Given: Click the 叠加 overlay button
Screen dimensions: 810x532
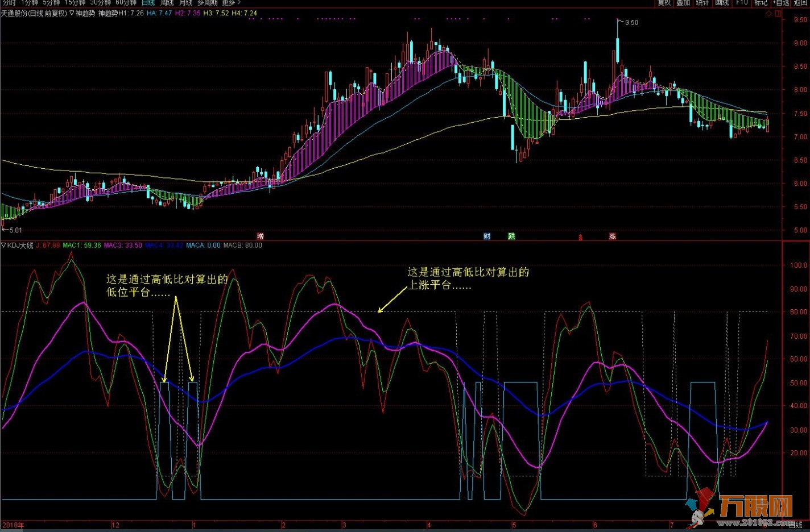Looking at the screenshot, I should (683, 3).
